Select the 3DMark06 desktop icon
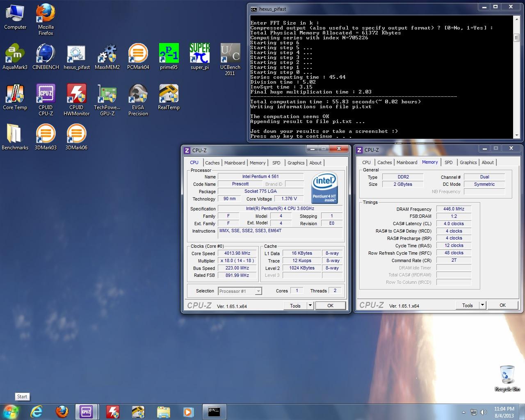This screenshot has height=420, width=525. click(76, 137)
